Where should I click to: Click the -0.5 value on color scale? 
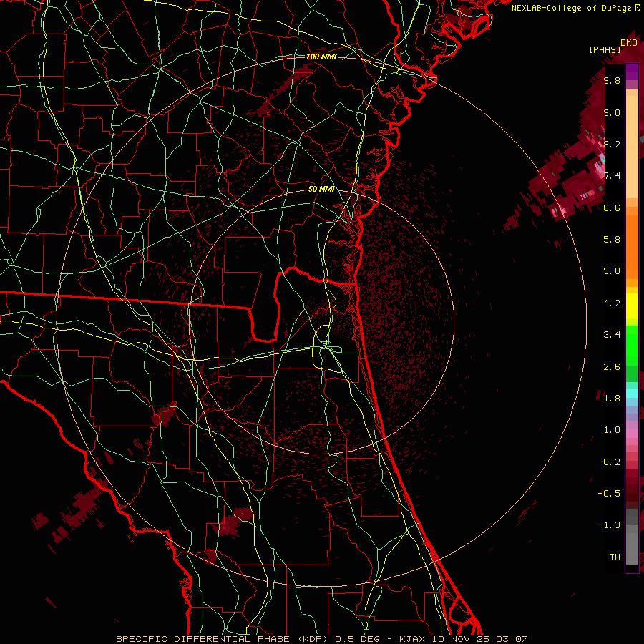click(x=609, y=493)
